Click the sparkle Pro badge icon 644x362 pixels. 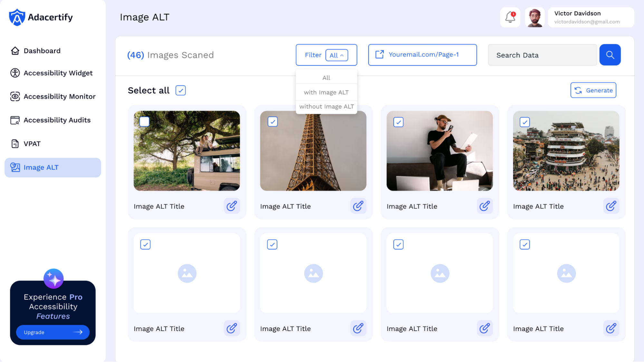[53, 279]
